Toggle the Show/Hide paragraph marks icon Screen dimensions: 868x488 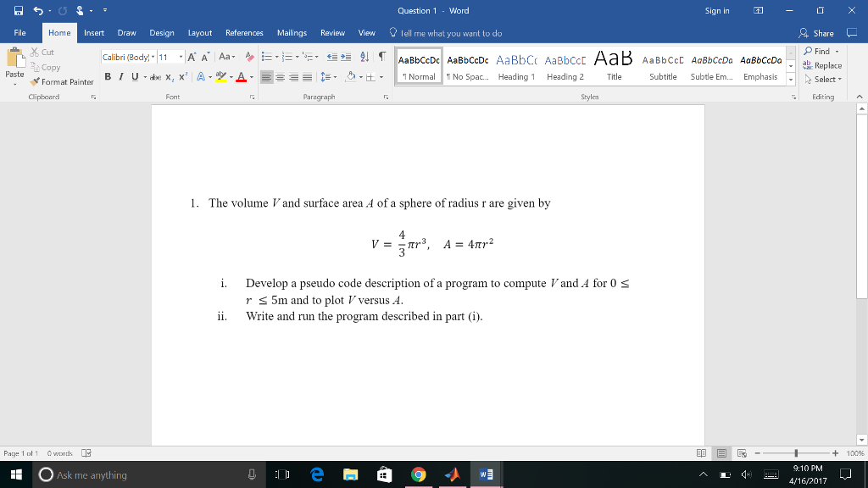pyautogui.click(x=381, y=56)
